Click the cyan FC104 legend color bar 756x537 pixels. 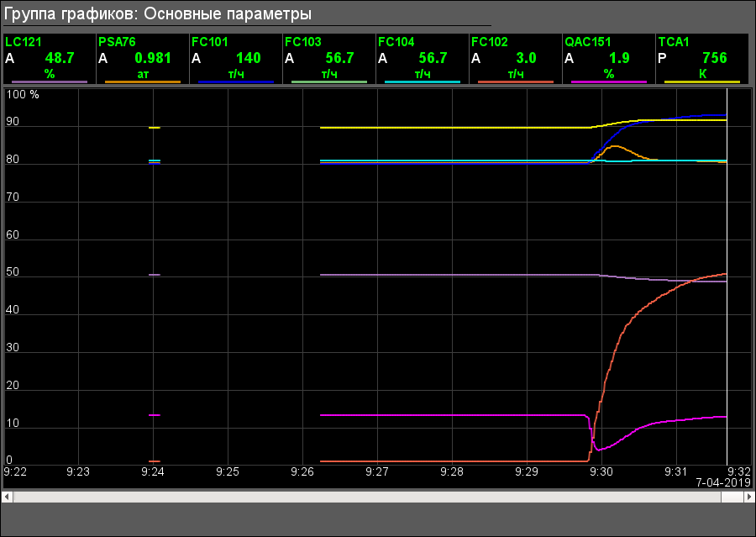[423, 82]
